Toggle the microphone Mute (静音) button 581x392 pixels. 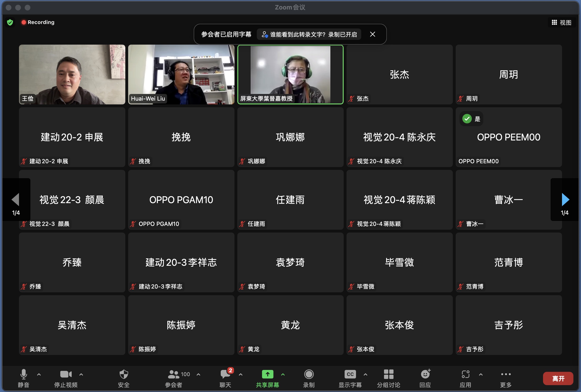point(23,374)
